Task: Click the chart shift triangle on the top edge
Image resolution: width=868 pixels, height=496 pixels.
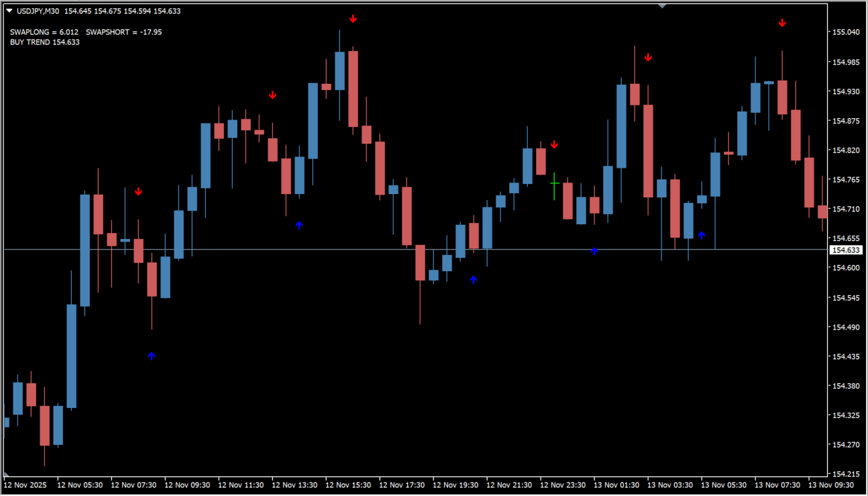Action: pyautogui.click(x=662, y=6)
